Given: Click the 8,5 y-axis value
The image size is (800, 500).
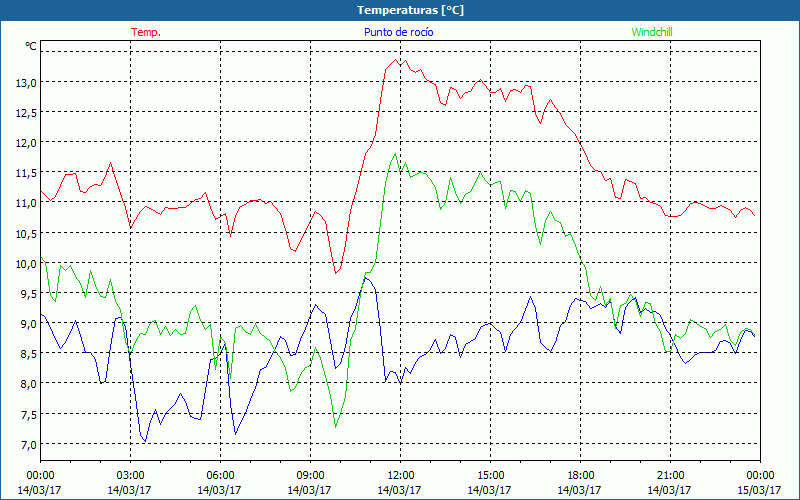Looking at the screenshot, I should (29, 354).
